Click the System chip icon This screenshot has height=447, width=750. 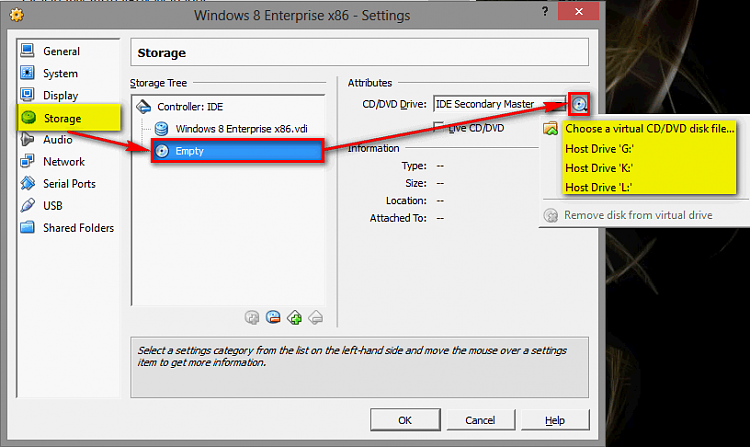(27, 72)
